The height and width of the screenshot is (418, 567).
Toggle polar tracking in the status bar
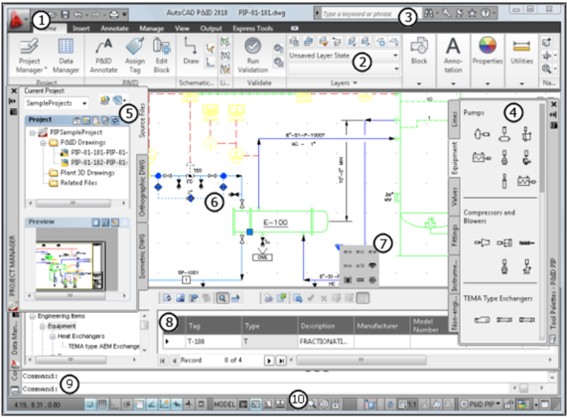pyautogui.click(x=127, y=404)
